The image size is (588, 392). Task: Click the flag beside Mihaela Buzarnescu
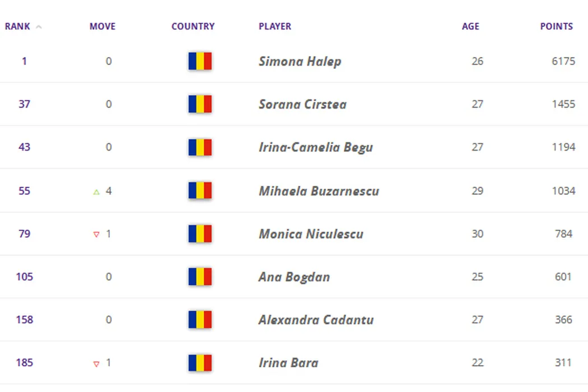200,190
